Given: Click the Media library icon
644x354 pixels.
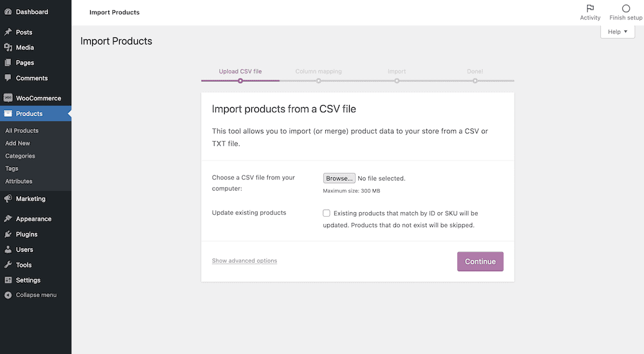Looking at the screenshot, I should coord(8,47).
